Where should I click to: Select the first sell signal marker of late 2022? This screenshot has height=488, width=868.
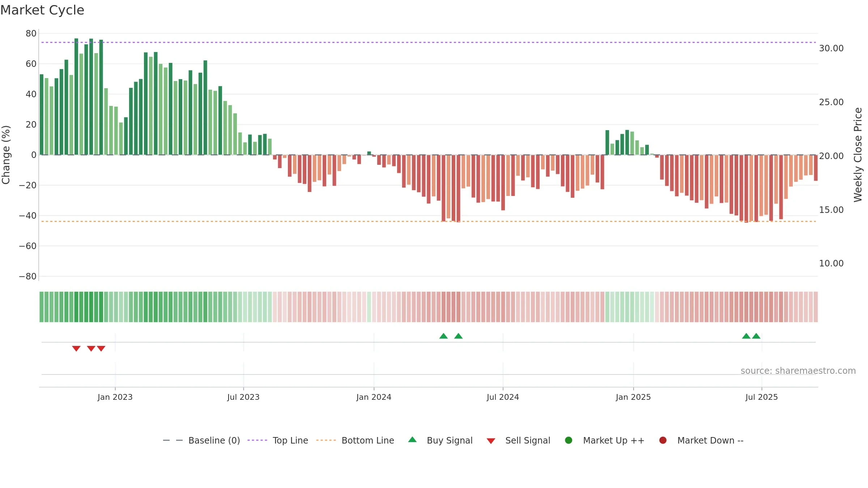pyautogui.click(x=76, y=348)
